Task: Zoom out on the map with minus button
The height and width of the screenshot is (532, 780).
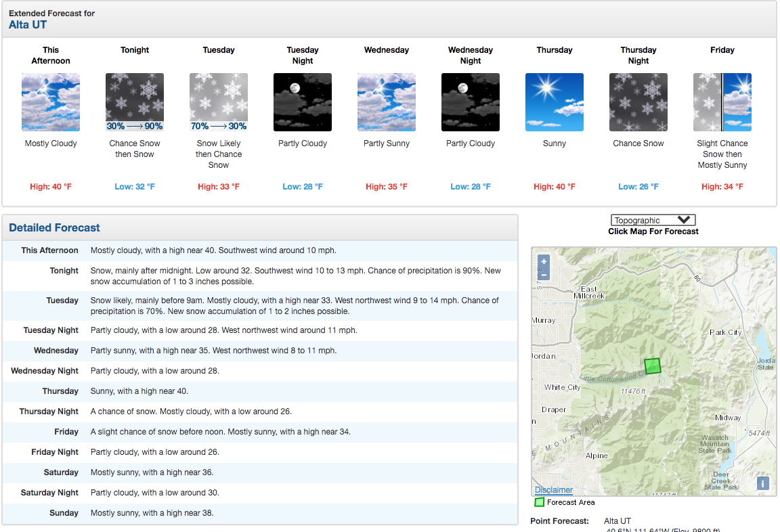Action: click(544, 274)
